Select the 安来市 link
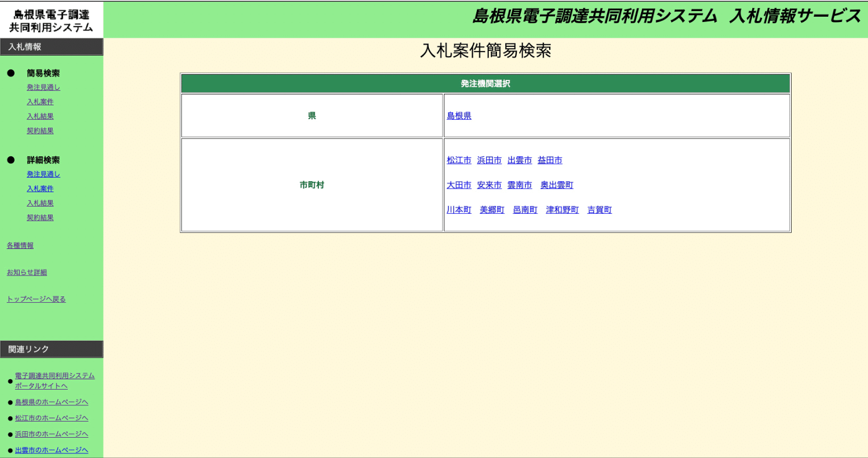 (489, 185)
